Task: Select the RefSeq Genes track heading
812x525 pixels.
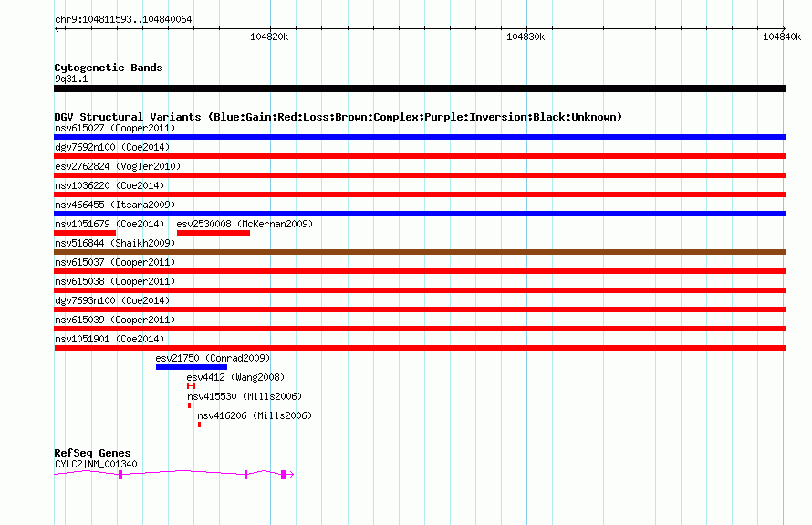Action: point(93,453)
